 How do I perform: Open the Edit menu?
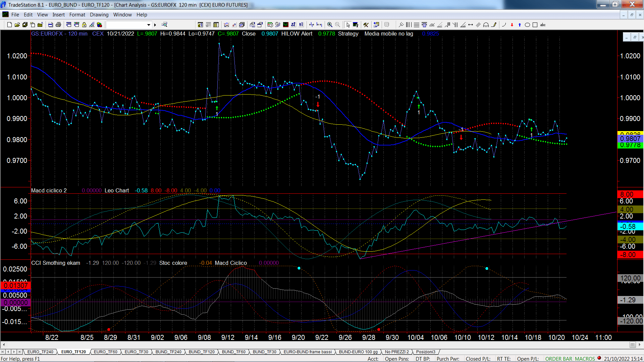coord(28,14)
